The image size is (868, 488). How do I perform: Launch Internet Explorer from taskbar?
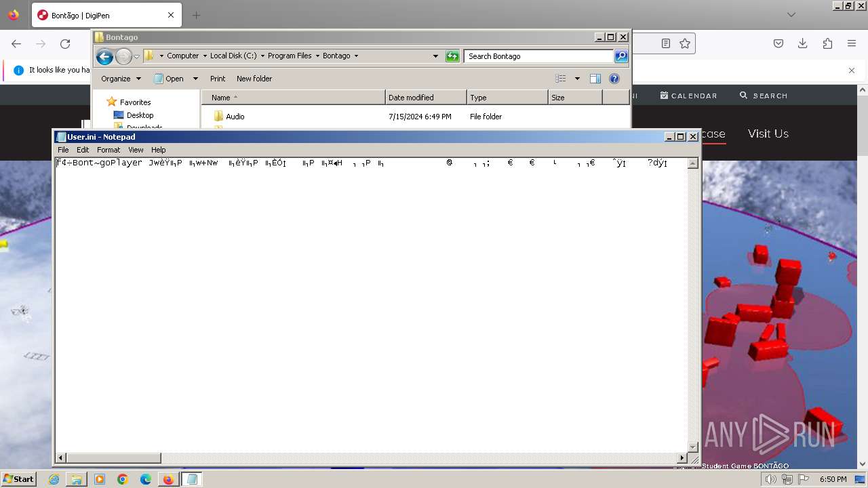click(x=54, y=479)
